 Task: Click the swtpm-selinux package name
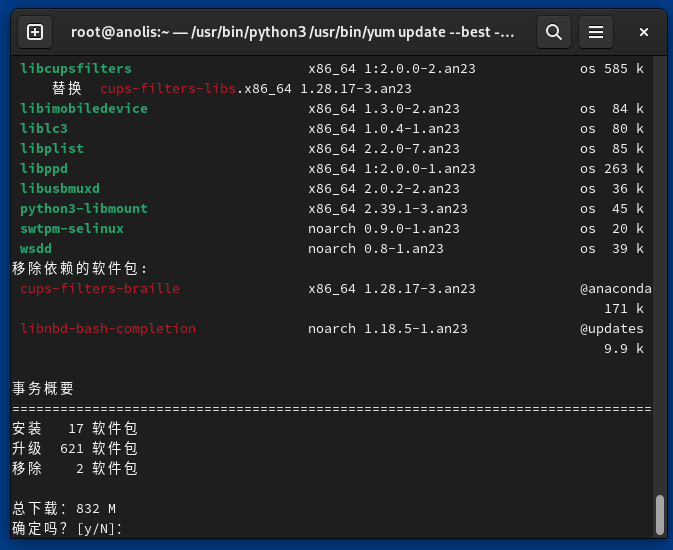(x=71, y=229)
